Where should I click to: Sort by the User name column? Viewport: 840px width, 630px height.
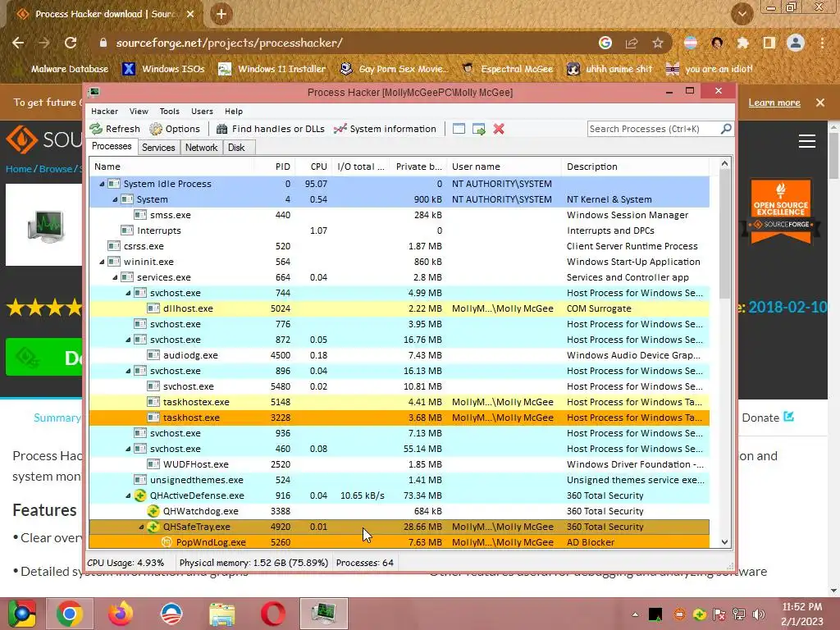click(504, 167)
